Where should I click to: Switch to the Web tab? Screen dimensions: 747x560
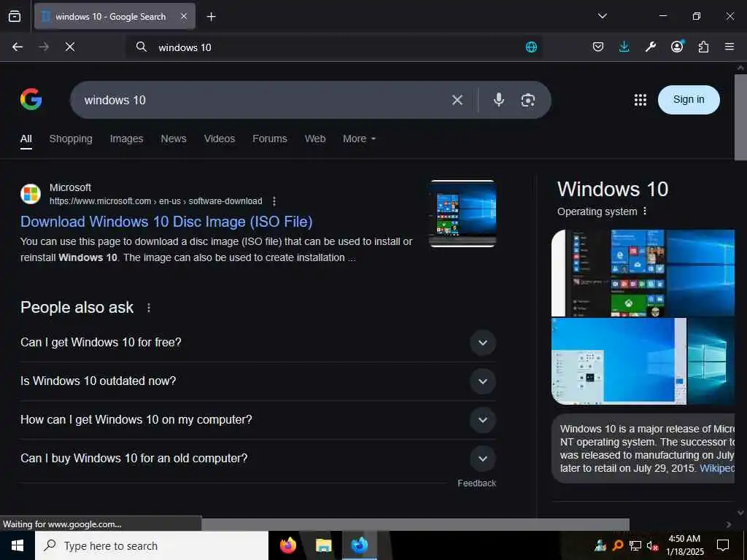[x=315, y=139]
